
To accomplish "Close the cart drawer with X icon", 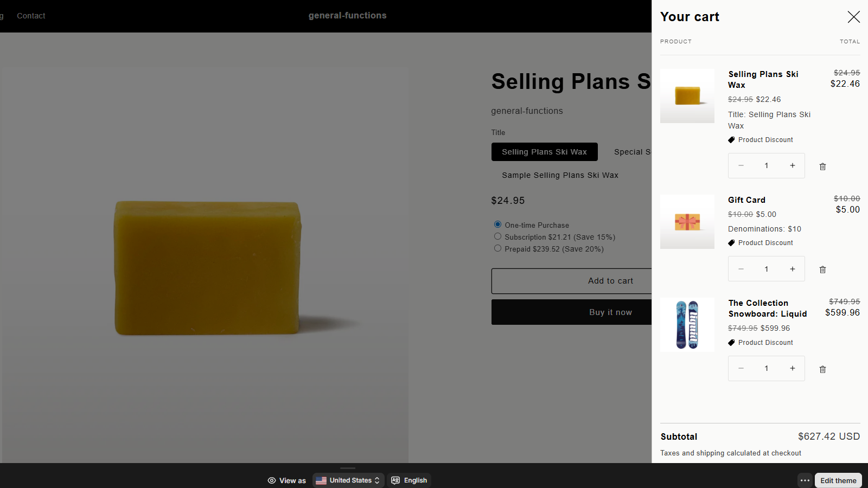I will click(853, 17).
